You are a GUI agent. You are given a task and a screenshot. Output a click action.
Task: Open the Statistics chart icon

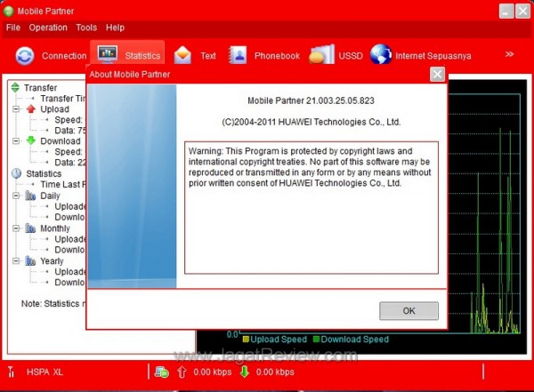(x=108, y=55)
